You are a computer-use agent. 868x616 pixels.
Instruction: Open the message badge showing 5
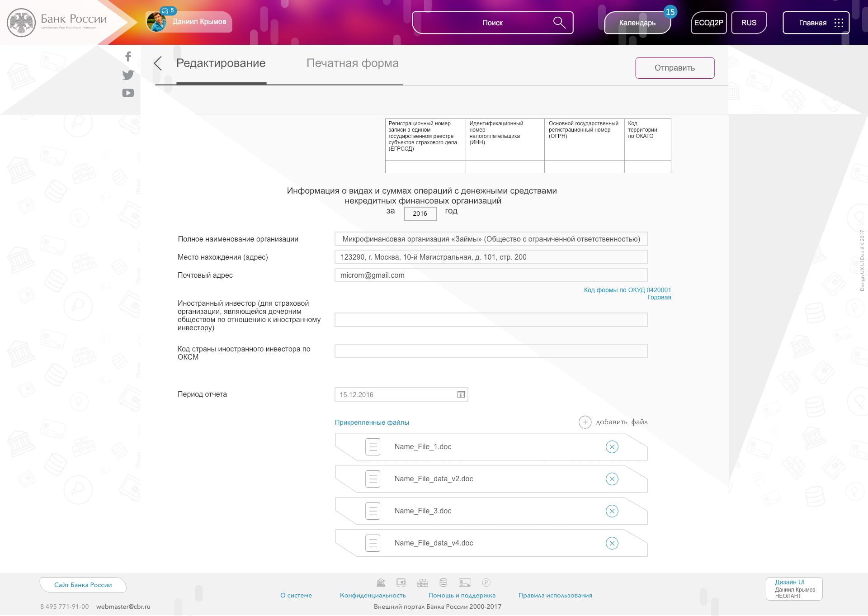168,10
